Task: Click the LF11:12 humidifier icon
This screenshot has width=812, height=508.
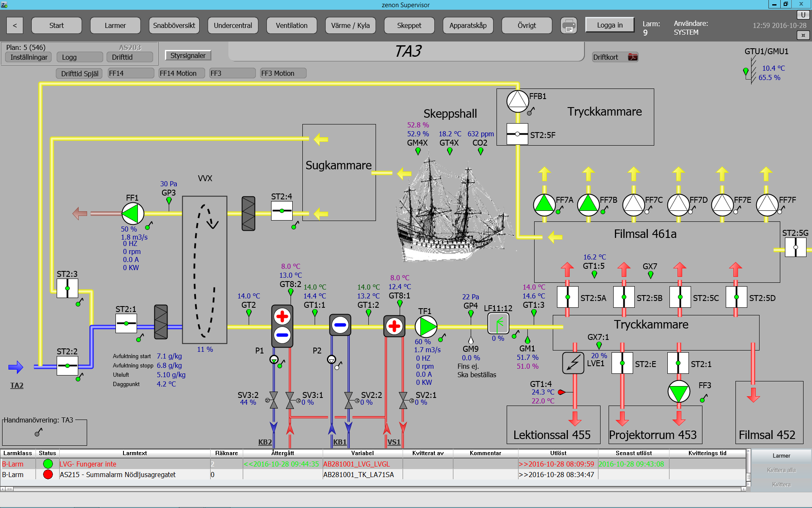Action: click(498, 324)
